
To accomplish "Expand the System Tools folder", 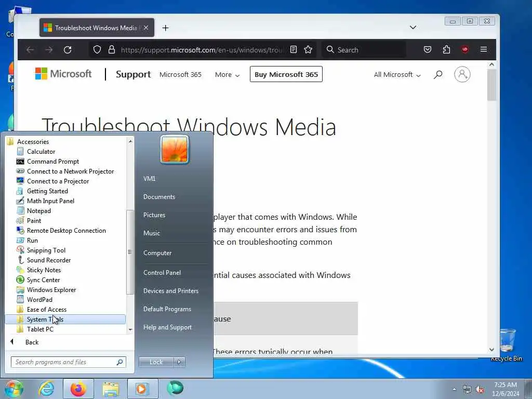I will click(x=65, y=320).
